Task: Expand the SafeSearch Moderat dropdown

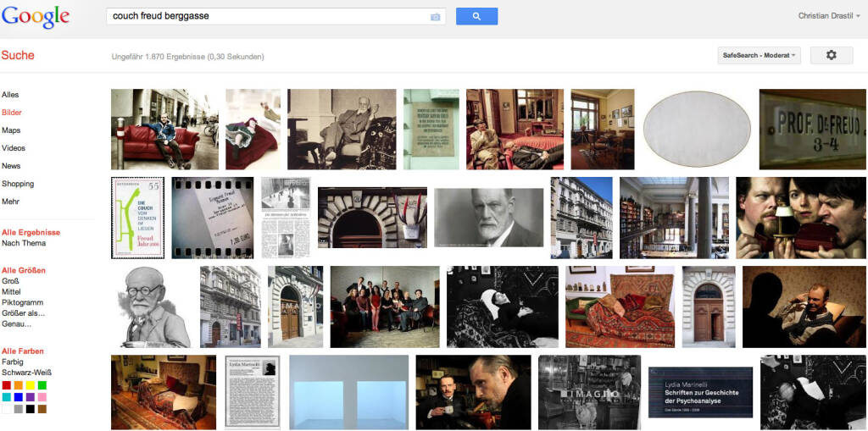Action: coord(759,55)
